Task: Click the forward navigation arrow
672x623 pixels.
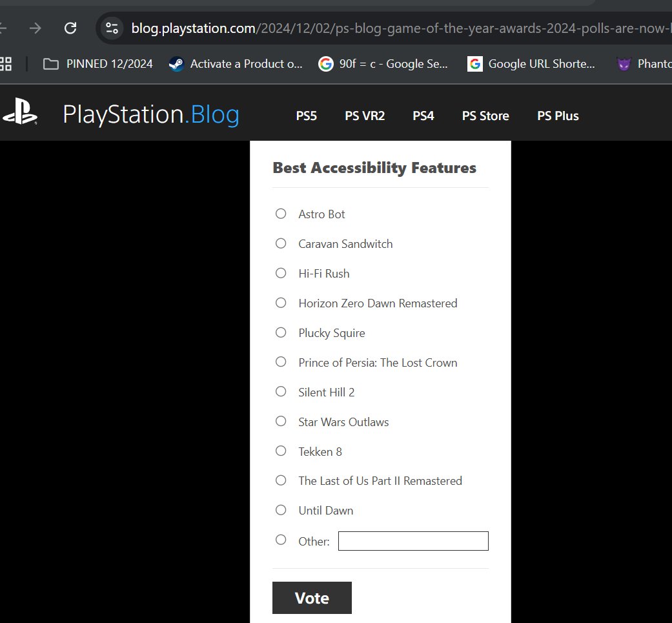Action: click(35, 28)
